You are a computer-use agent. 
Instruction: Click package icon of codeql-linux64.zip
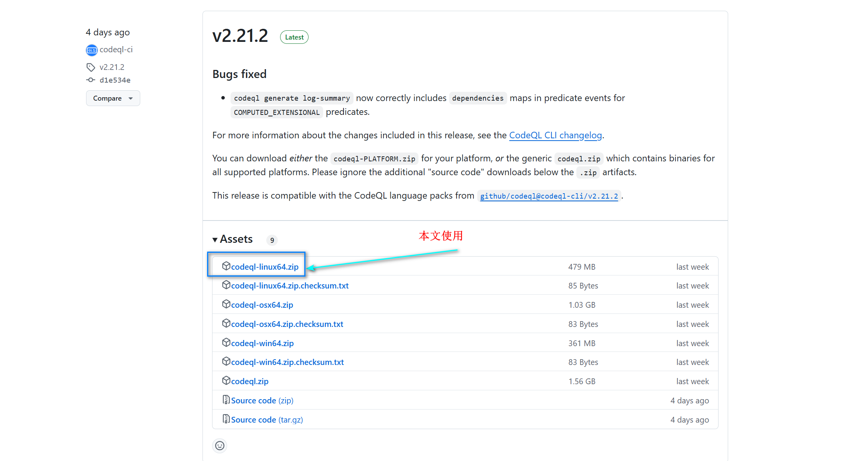tap(226, 266)
